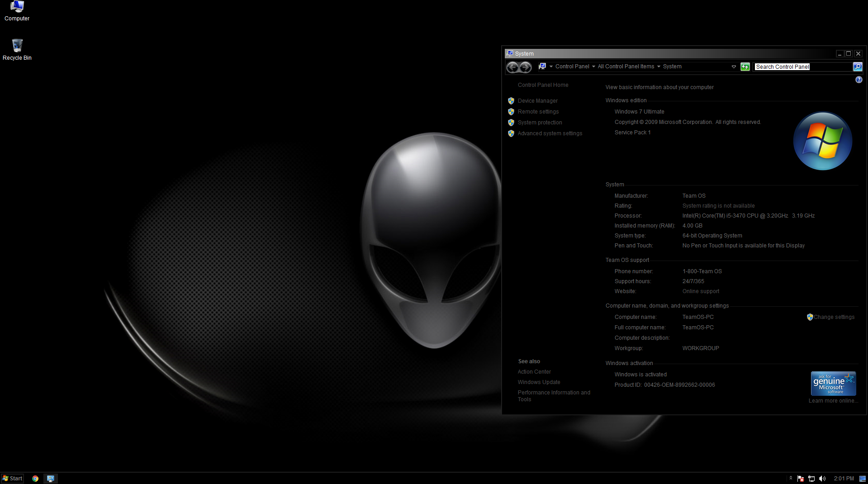The width and height of the screenshot is (868, 484).
Task: Click the genuine Microsoft software badge
Action: pyautogui.click(x=833, y=384)
